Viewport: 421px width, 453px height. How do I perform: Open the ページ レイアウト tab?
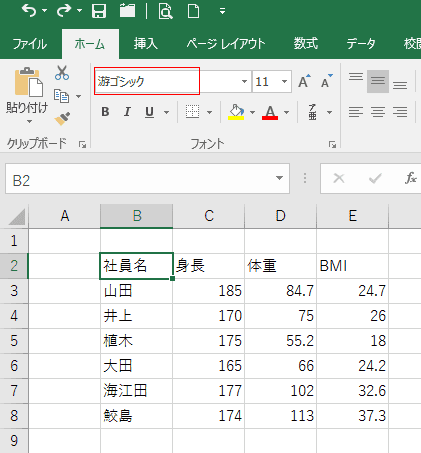click(x=226, y=44)
